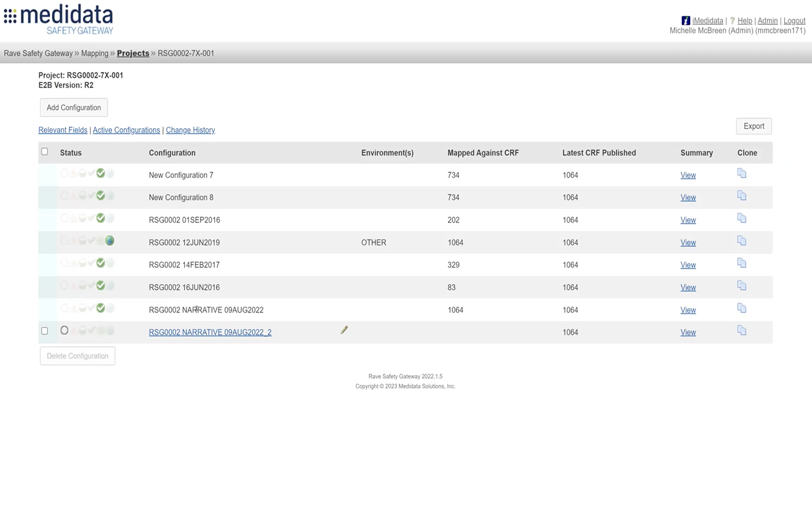Click Logout in the top right
812x508 pixels.
(794, 21)
